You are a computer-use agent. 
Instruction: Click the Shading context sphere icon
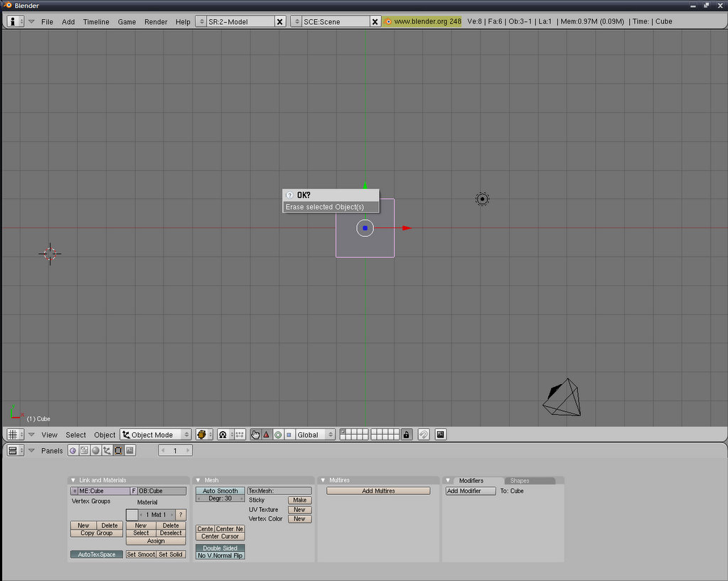click(x=95, y=450)
